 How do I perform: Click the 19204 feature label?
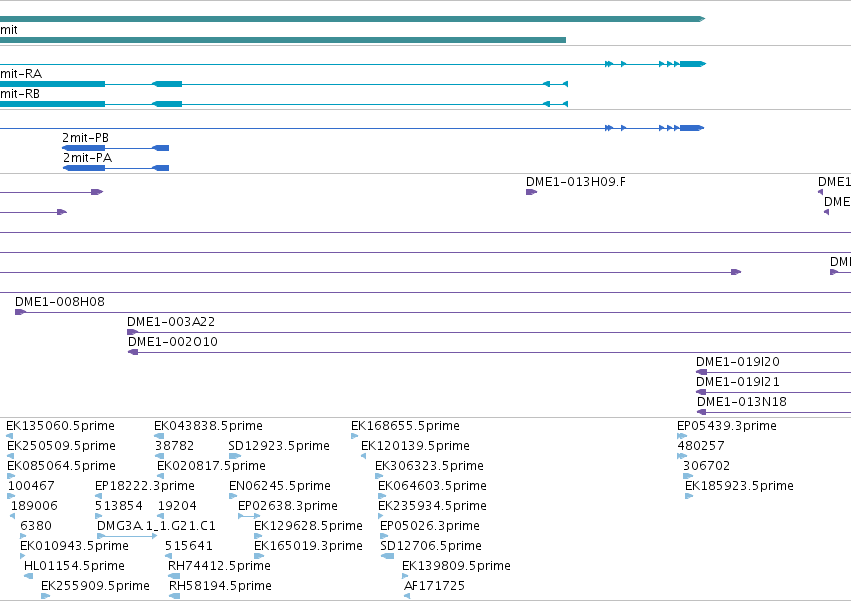click(x=177, y=506)
